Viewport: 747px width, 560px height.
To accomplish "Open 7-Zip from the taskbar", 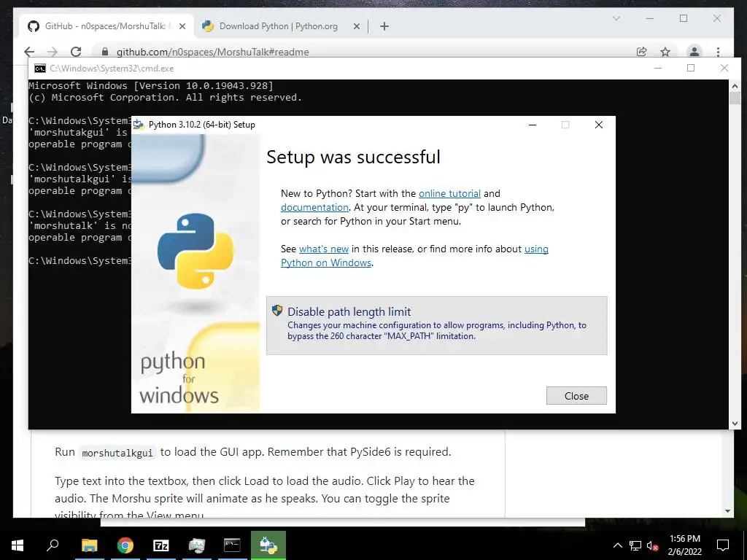I will [x=161, y=545].
